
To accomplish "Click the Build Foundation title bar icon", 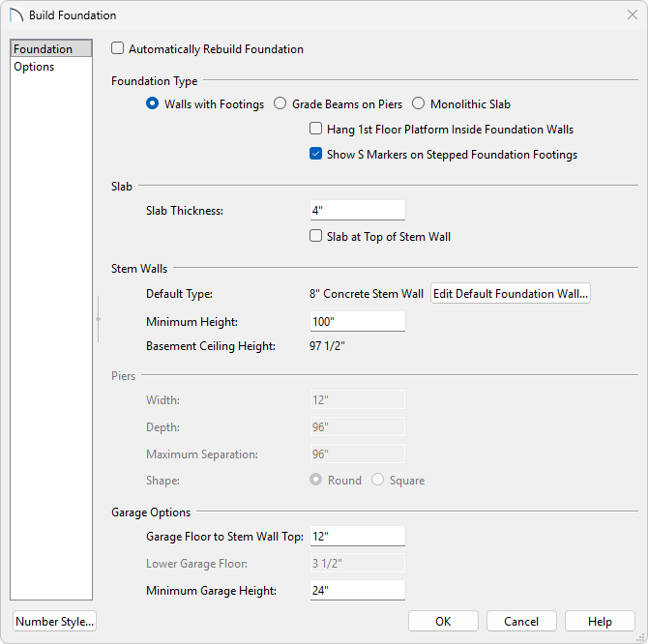I will click(x=16, y=15).
